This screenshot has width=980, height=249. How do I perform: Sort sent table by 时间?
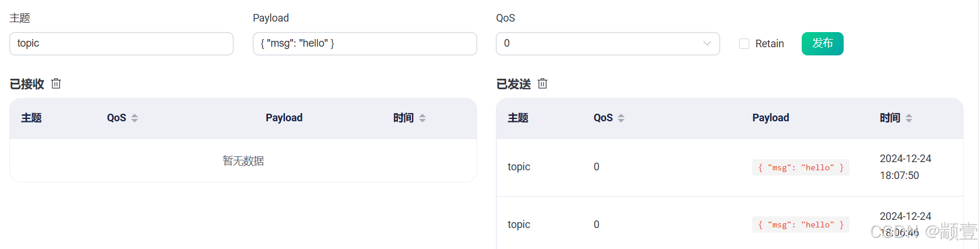(909, 118)
